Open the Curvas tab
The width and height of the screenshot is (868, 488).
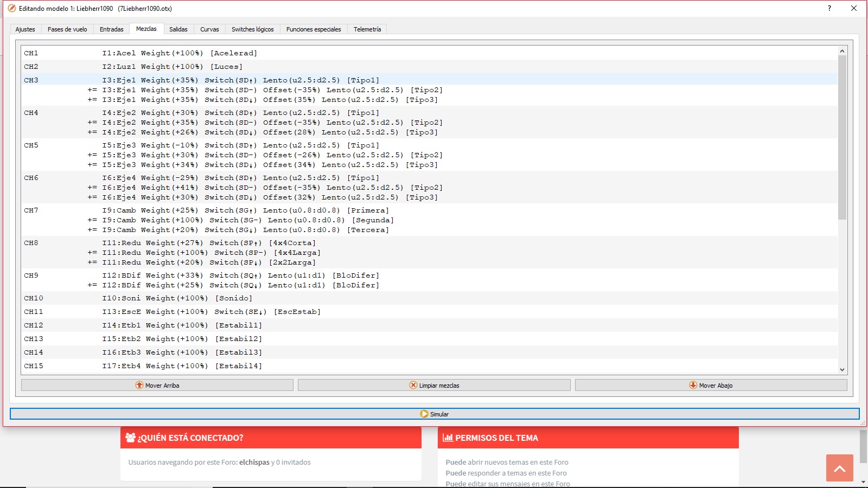(209, 29)
